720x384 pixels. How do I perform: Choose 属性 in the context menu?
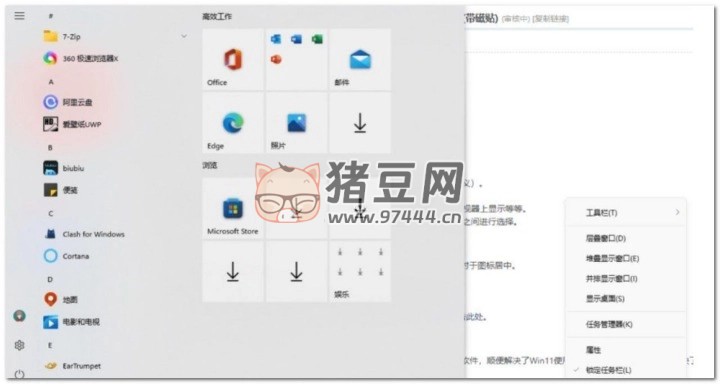pyautogui.click(x=625, y=350)
